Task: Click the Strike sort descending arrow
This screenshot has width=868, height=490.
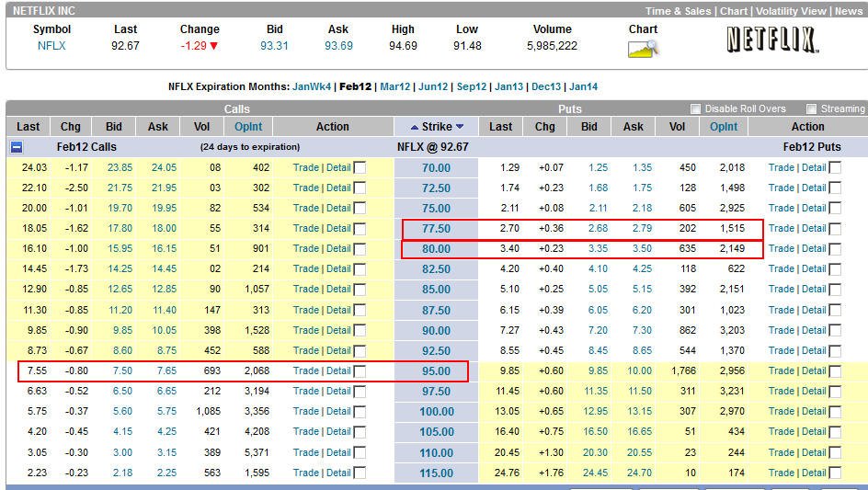Action: point(460,128)
